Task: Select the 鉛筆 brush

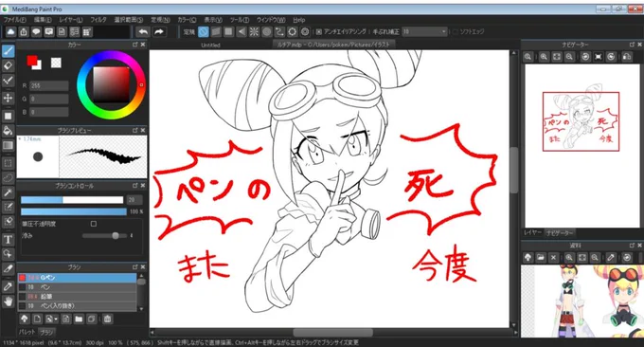Action: tap(78, 296)
